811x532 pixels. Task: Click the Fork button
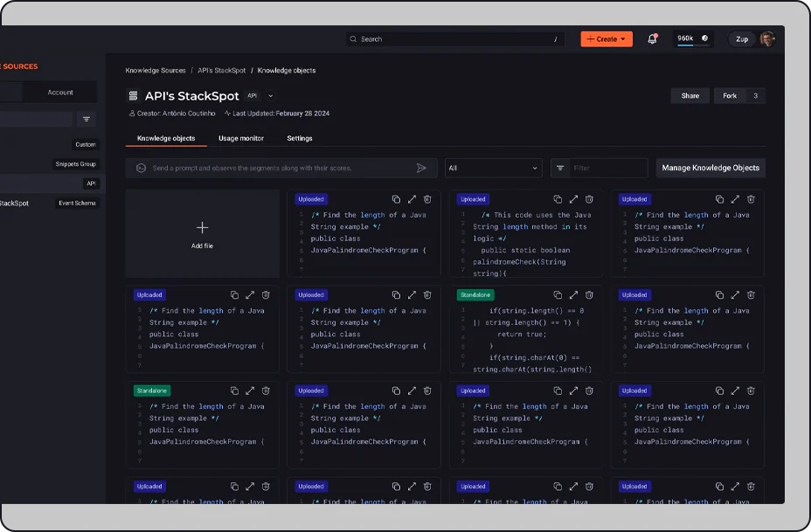coord(729,95)
